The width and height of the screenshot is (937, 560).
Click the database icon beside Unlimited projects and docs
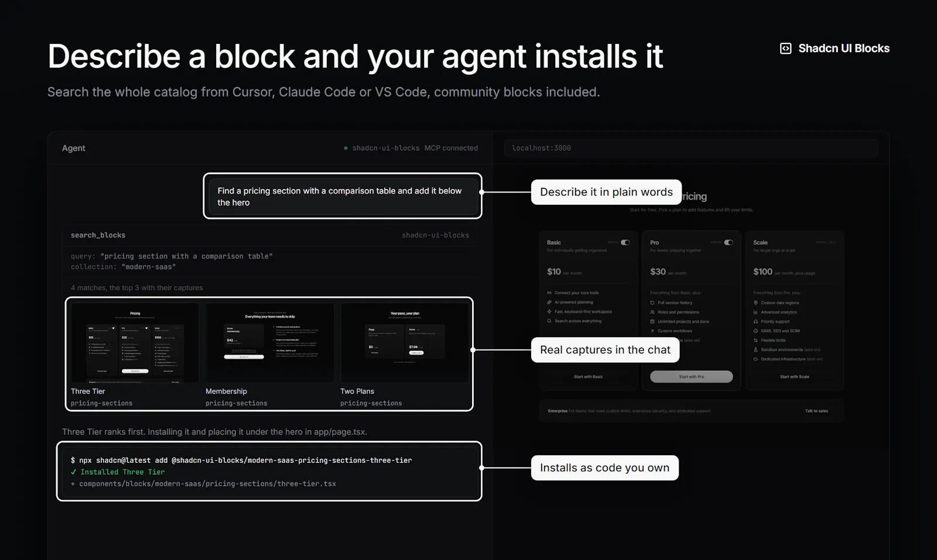click(652, 321)
